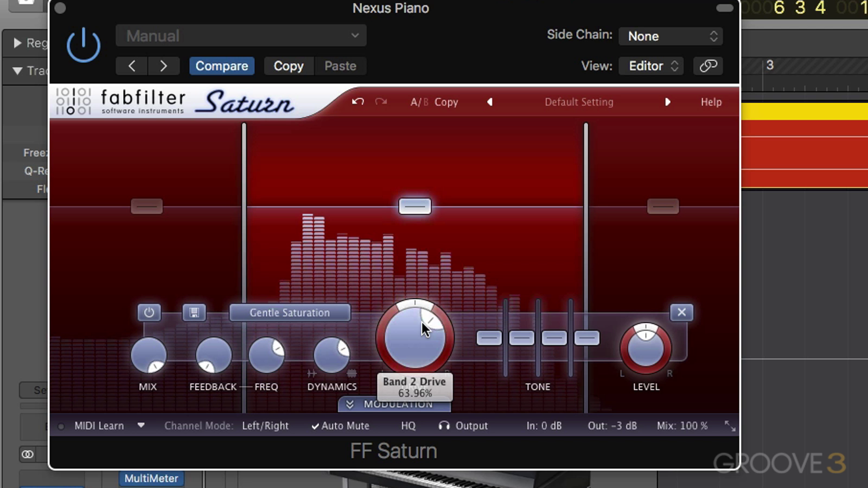Click the fourth Tone slider handle
This screenshot has height=488, width=868.
(586, 338)
